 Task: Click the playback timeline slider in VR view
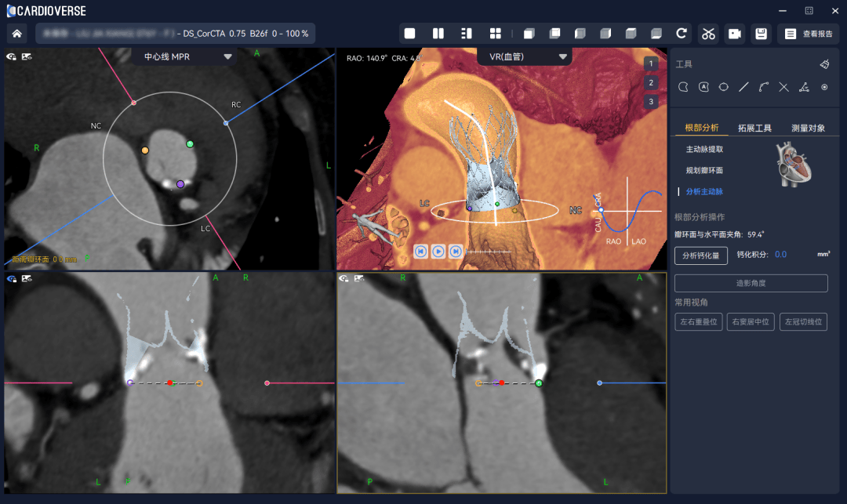[488, 252]
